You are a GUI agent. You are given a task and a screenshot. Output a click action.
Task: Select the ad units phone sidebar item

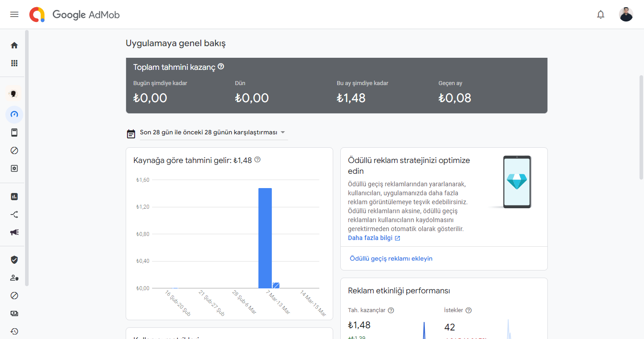tap(14, 133)
